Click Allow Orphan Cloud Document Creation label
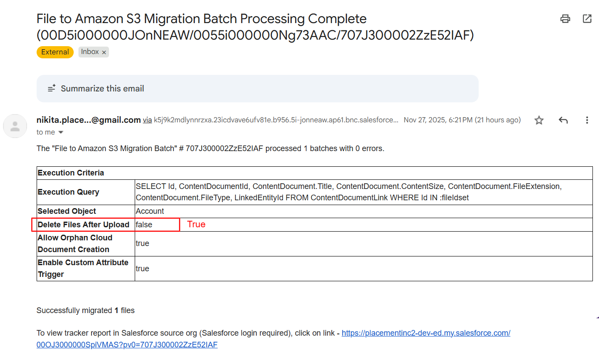This screenshot has height=364, width=599. (x=75, y=243)
